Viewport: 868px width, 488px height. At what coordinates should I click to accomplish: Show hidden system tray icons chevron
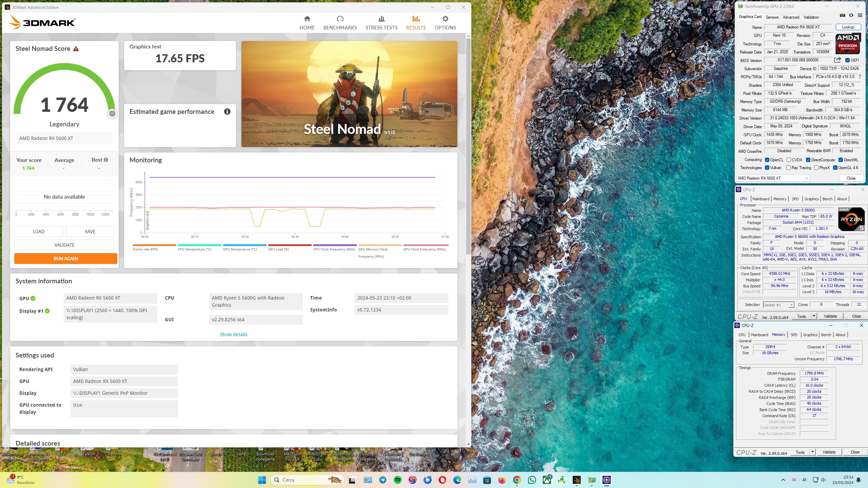click(783, 480)
